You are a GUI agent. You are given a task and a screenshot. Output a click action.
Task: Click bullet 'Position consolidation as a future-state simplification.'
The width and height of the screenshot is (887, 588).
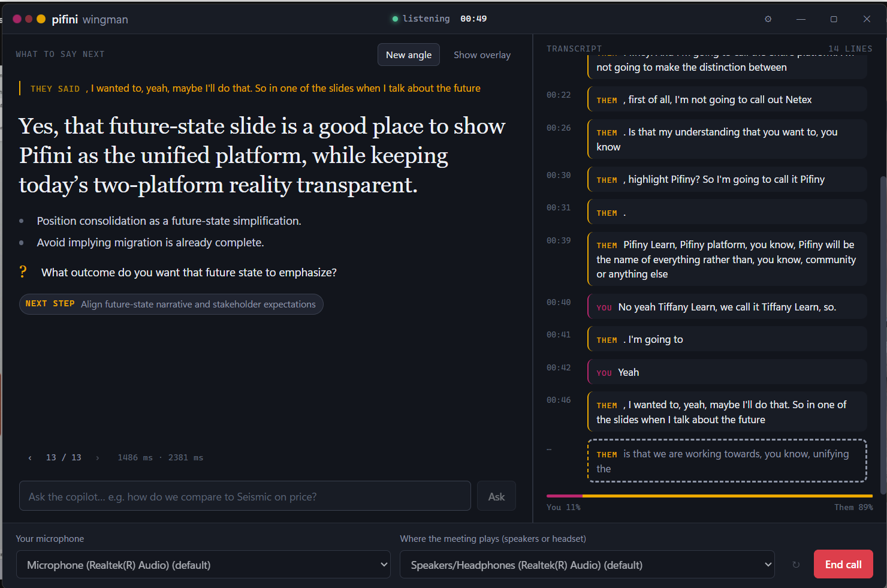(169, 221)
